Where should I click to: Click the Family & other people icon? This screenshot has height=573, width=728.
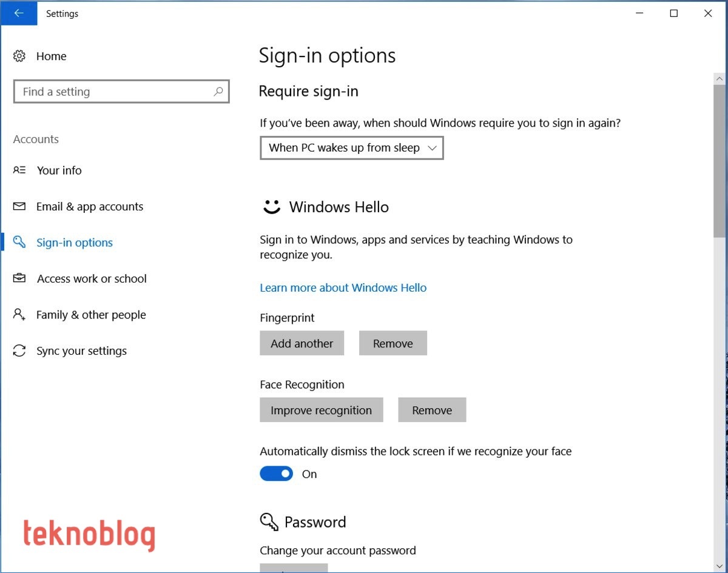[19, 315]
